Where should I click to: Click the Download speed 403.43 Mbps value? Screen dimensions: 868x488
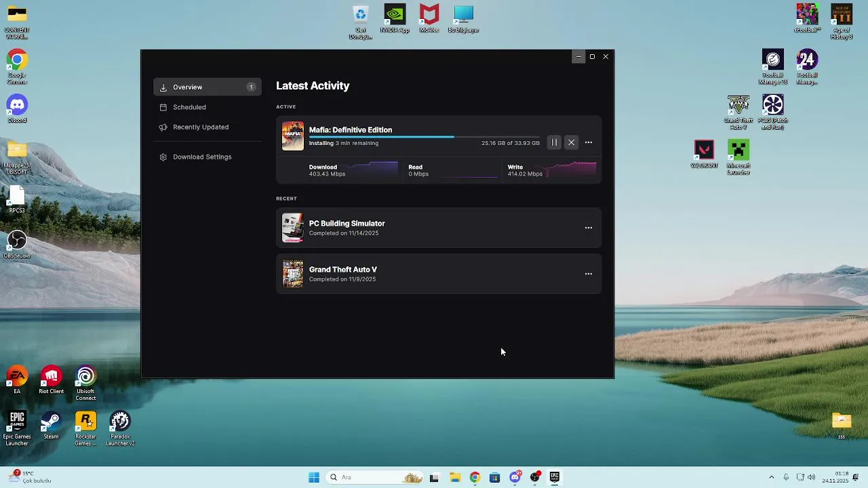327,174
